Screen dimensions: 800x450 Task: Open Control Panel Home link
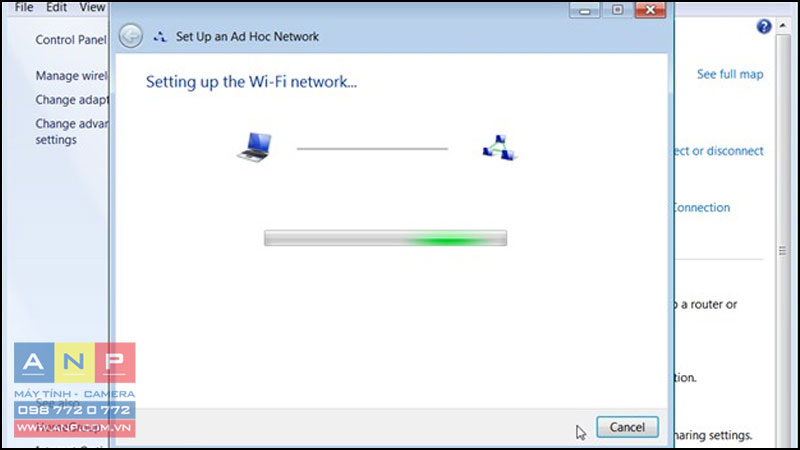tap(71, 40)
